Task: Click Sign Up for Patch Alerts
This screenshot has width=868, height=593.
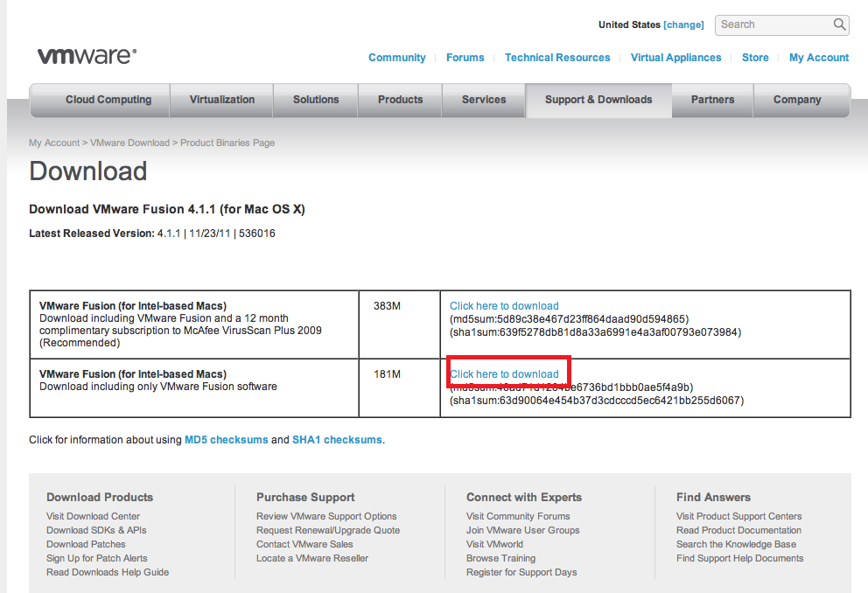Action: click(x=97, y=558)
